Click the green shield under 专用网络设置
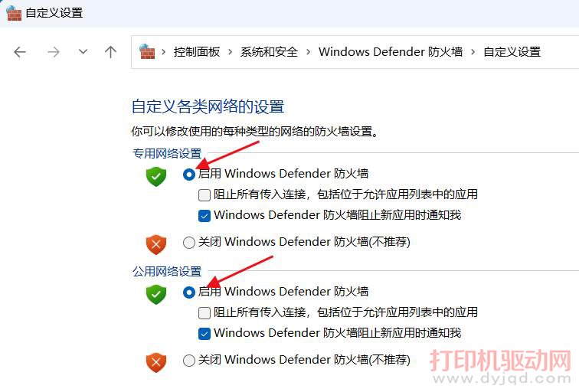This screenshot has height=392, width=579. click(155, 176)
